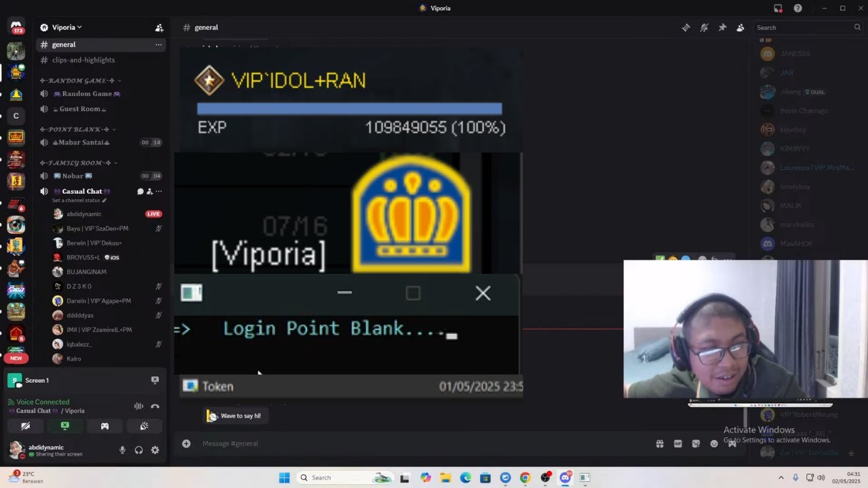This screenshot has height=488, width=868.
Task: Collapse the POINT BLANK category
Action: pos(77,129)
